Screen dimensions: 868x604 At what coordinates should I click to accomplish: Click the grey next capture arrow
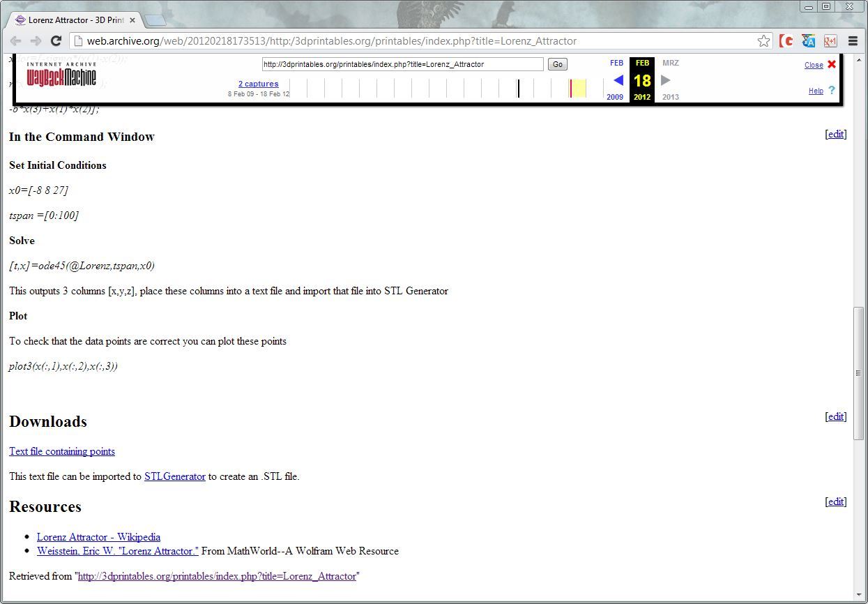(666, 80)
